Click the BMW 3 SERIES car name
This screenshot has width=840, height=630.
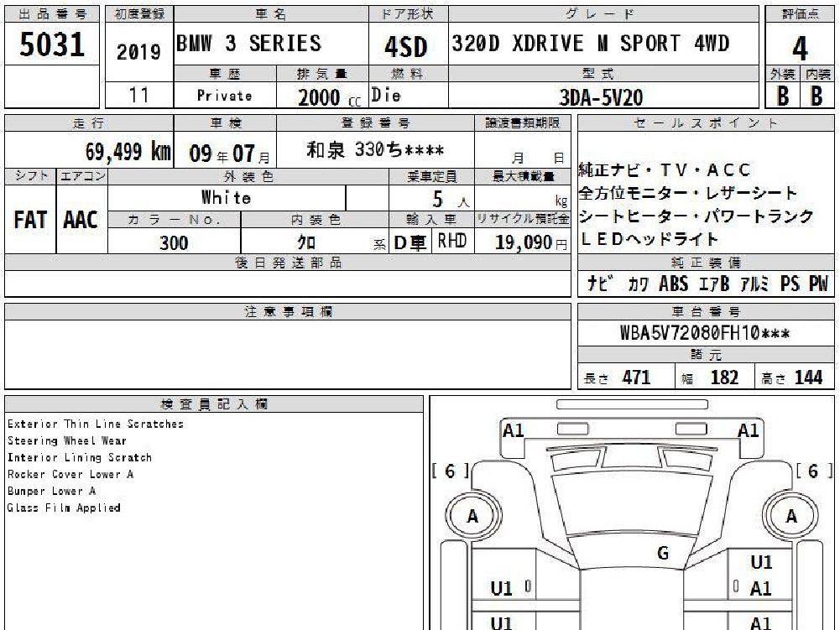pyautogui.click(x=248, y=43)
